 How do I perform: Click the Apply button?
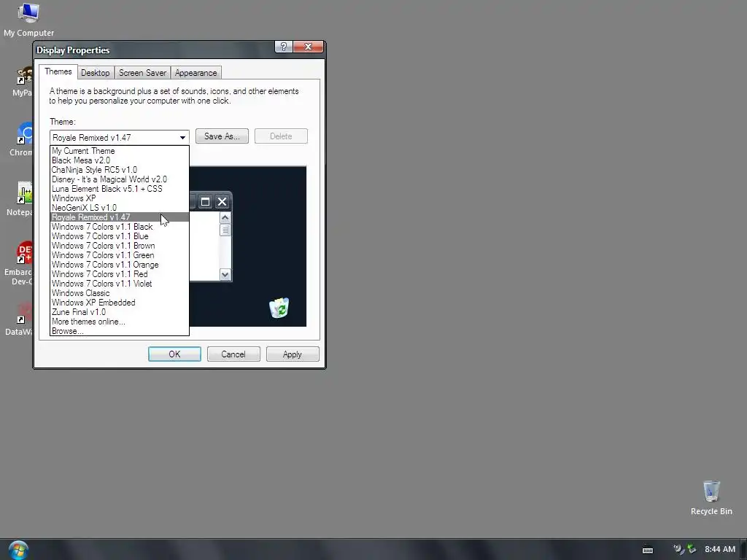coord(293,354)
